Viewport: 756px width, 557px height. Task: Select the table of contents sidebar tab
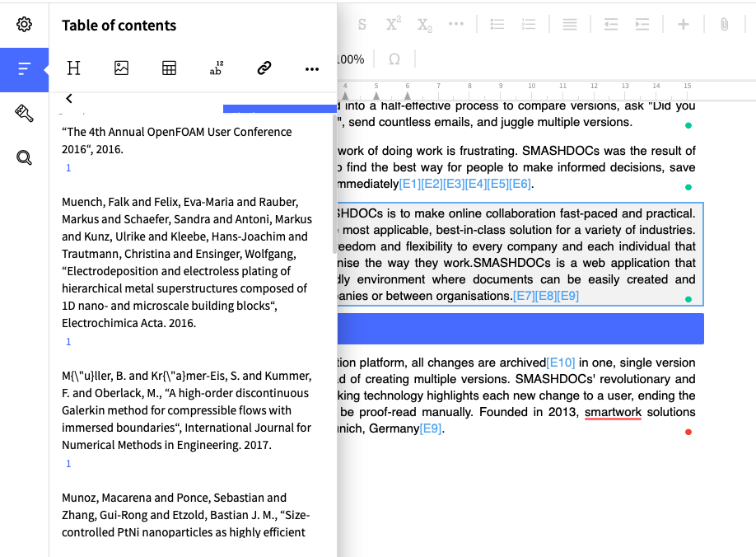[x=24, y=69]
